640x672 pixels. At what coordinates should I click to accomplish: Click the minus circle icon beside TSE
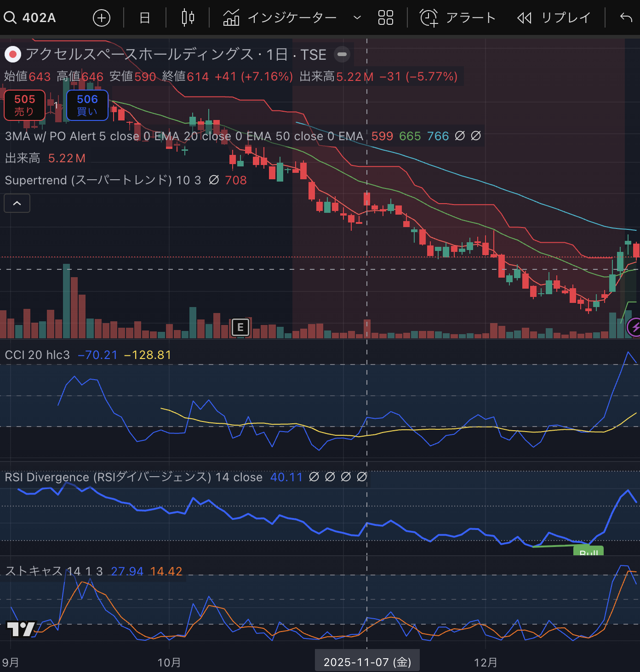coord(342,54)
